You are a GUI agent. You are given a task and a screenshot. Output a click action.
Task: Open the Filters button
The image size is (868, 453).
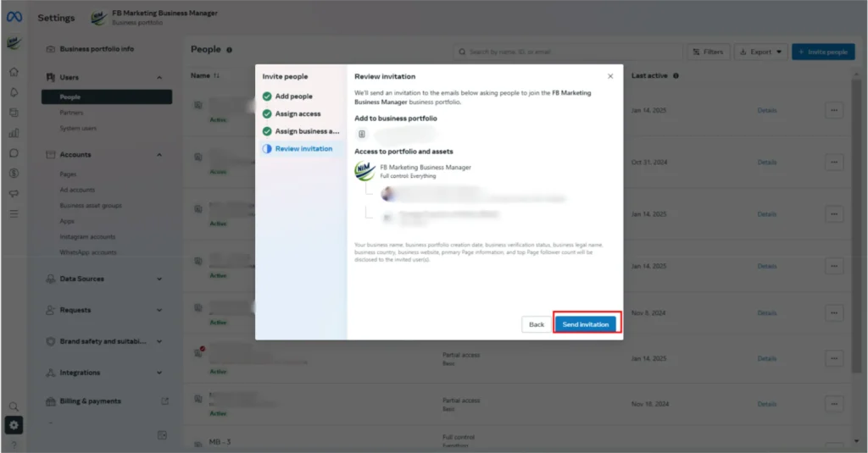(709, 52)
